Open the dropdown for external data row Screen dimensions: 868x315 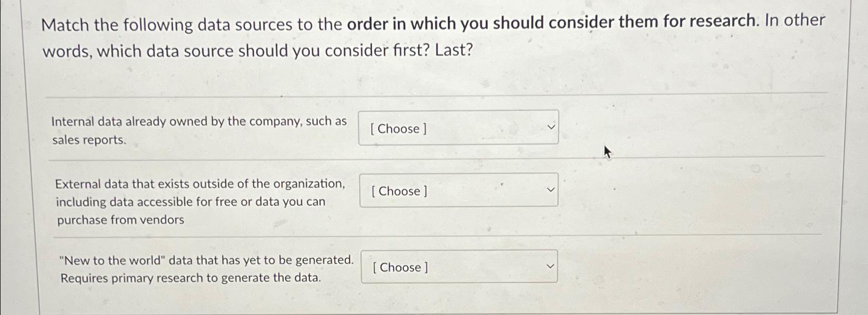[458, 190]
